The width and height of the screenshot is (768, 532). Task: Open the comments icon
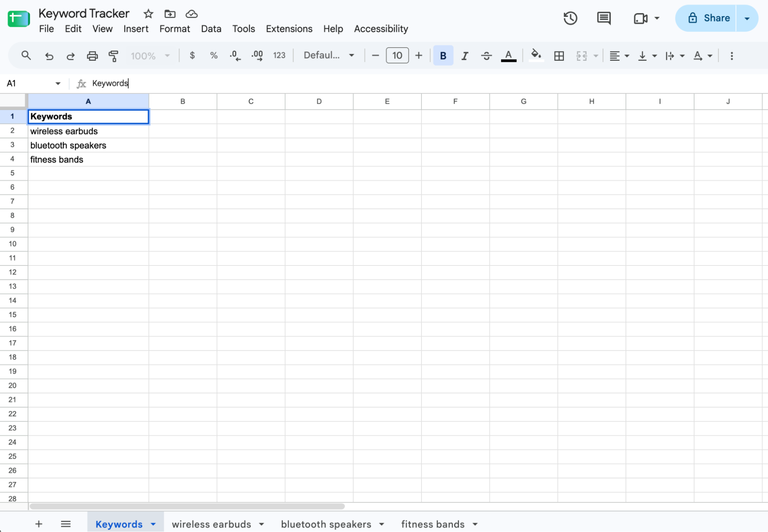point(604,18)
